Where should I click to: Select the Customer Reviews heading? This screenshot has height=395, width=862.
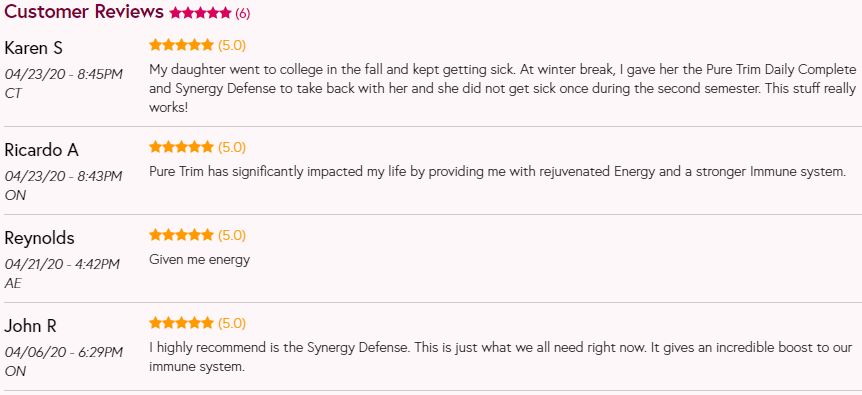[84, 12]
